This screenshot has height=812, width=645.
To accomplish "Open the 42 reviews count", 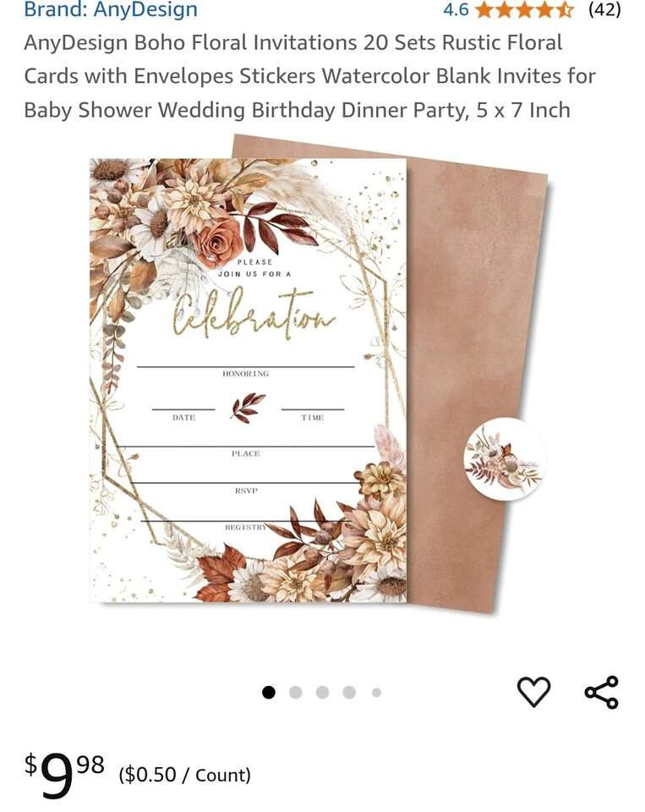I will click(x=604, y=9).
